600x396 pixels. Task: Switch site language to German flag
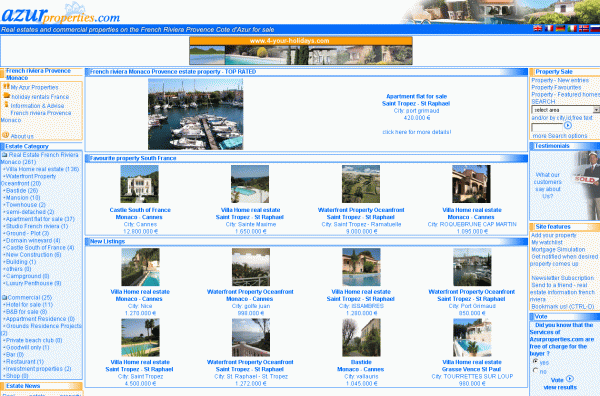pyautogui.click(x=561, y=29)
